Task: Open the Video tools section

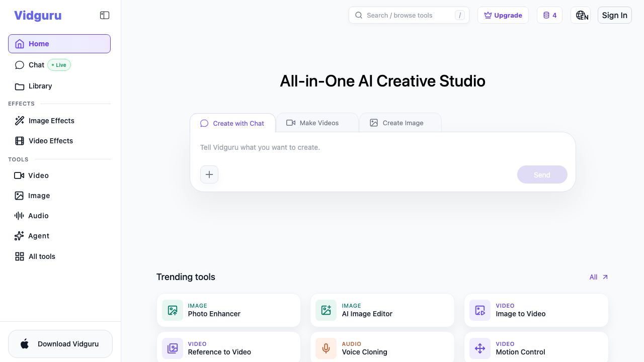Action: point(59,175)
